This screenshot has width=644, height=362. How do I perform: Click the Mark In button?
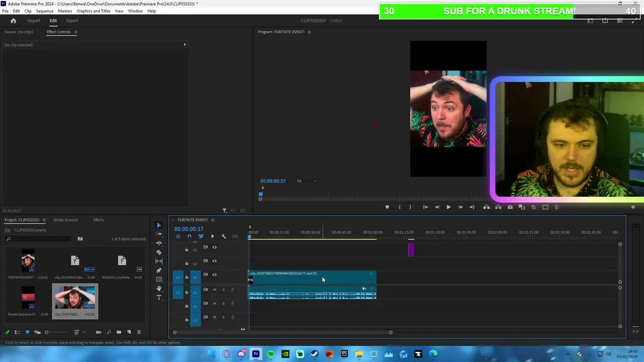[x=399, y=207]
